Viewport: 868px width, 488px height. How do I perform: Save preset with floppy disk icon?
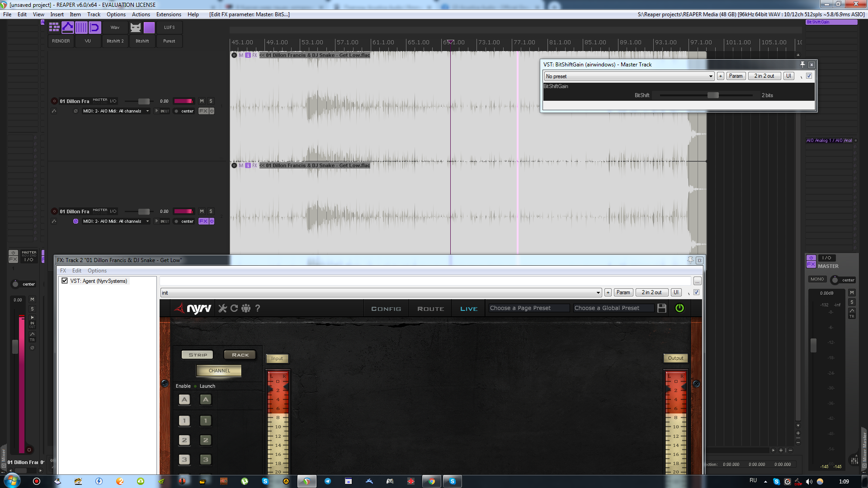pos(662,308)
